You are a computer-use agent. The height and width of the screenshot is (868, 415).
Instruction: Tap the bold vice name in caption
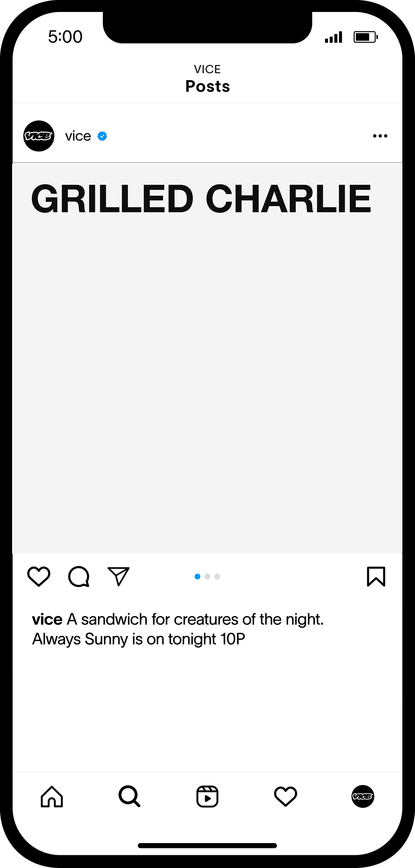47,619
